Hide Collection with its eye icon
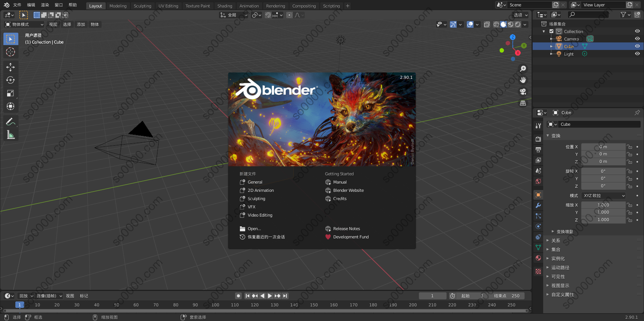This screenshot has width=644, height=321. pyautogui.click(x=637, y=31)
